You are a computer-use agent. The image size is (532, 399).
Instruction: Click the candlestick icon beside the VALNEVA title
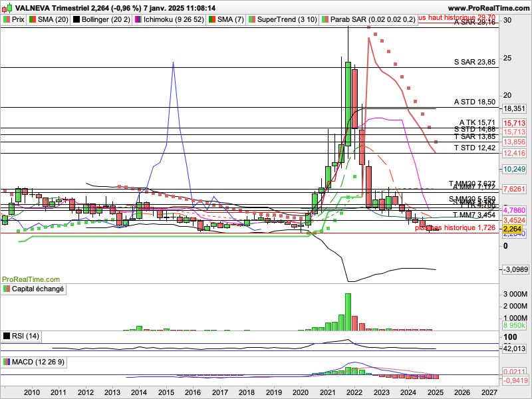point(7,7)
